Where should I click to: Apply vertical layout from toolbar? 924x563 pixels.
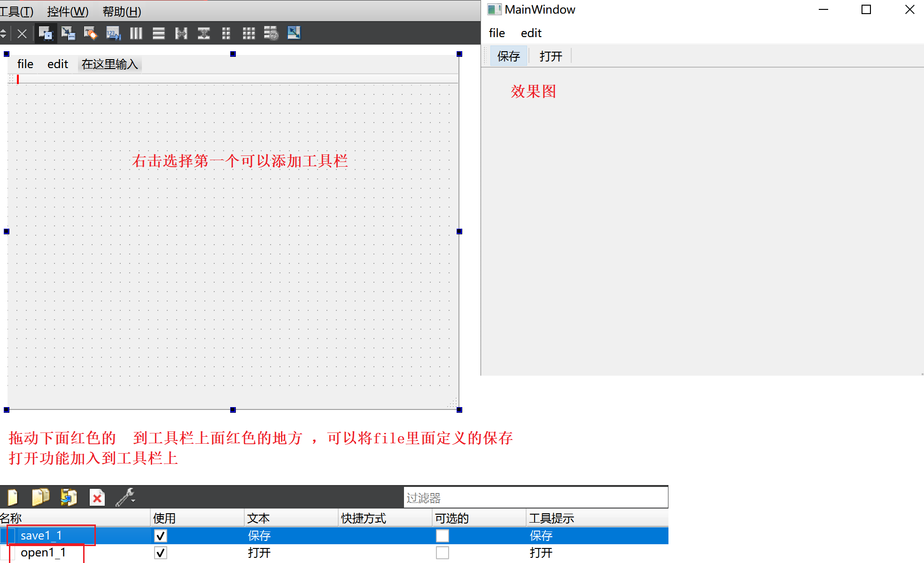point(159,33)
